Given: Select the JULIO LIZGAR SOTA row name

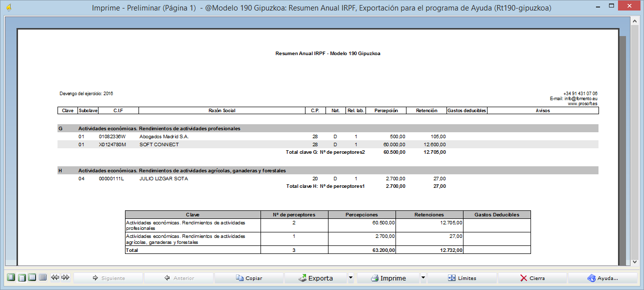Looking at the screenshot, I should click(163, 178).
